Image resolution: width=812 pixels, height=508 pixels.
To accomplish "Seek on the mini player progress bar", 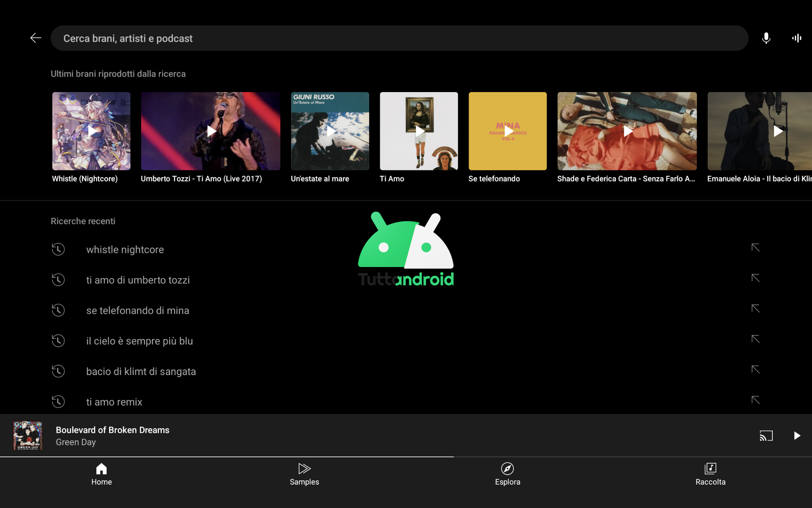I will (x=406, y=457).
